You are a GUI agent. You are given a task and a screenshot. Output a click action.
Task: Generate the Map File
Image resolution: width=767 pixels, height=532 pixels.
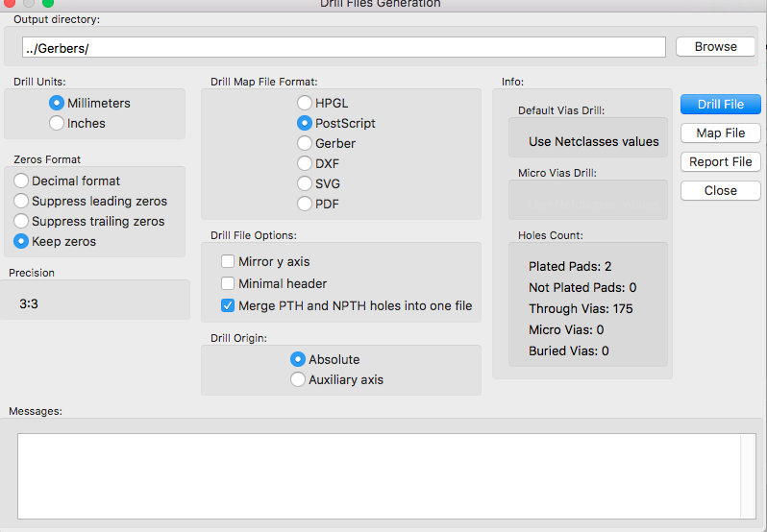click(x=721, y=133)
